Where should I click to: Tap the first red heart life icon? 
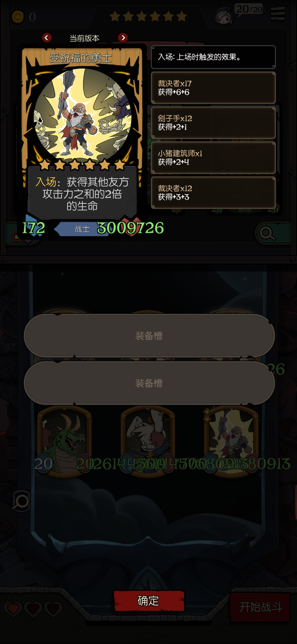click(x=13, y=609)
